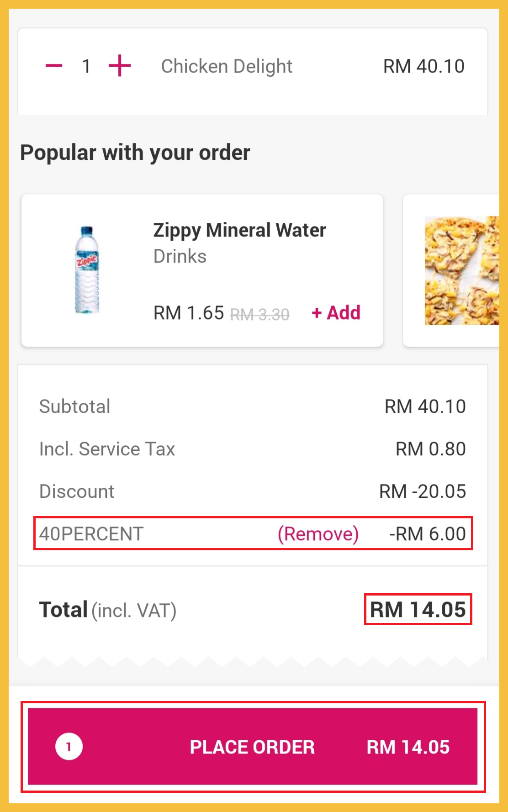The image size is (508, 812).
Task: Tap the -RM 6.00 voucher discount amount
Action: pyautogui.click(x=427, y=534)
